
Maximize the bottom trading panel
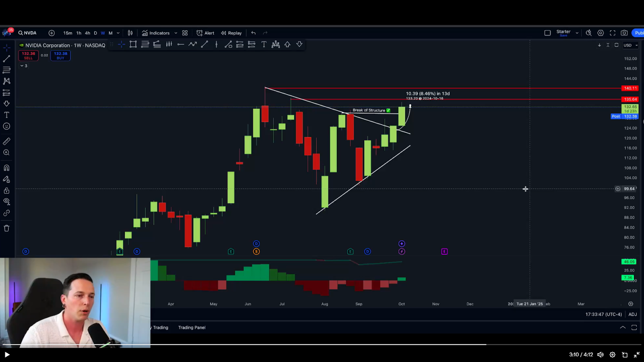(x=634, y=327)
